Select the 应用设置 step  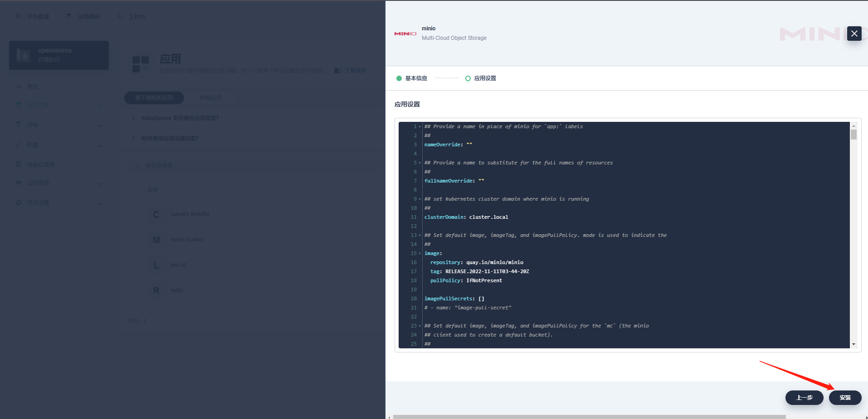481,78
